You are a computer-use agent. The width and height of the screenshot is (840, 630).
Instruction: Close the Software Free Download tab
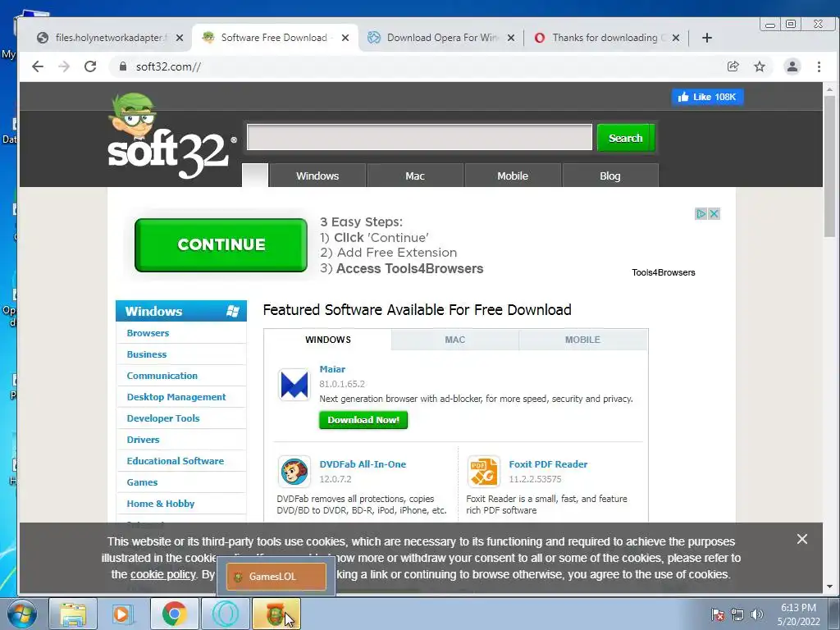345,38
